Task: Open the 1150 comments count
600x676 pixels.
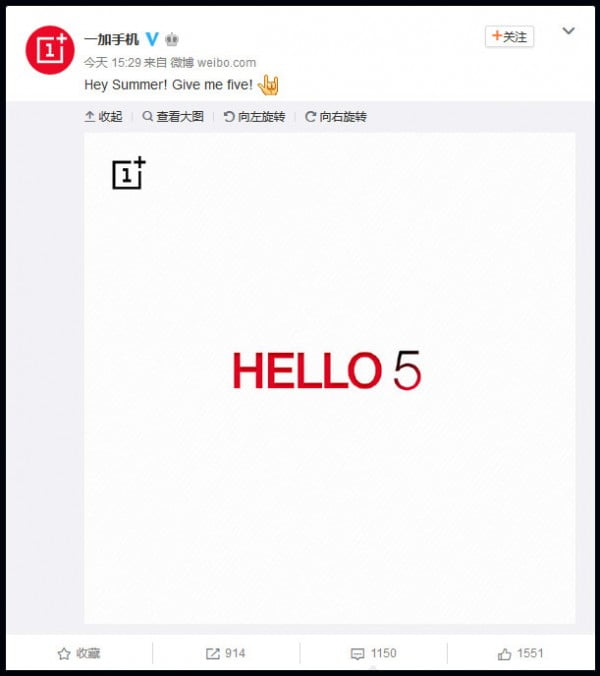Action: (384, 653)
